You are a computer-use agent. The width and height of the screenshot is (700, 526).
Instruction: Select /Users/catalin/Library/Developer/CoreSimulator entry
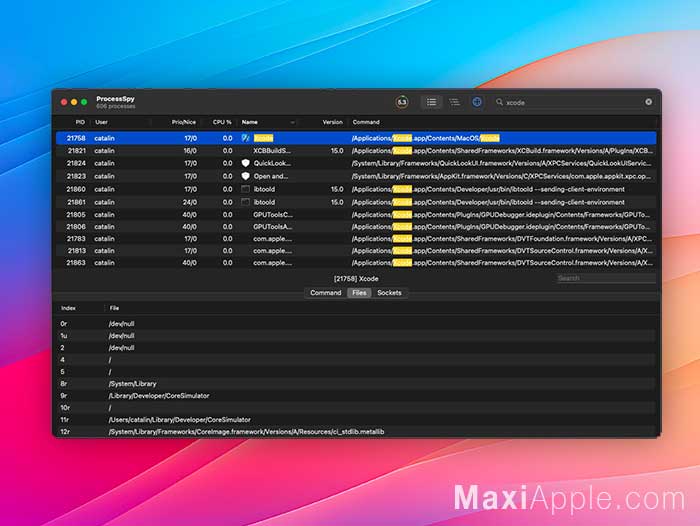coord(179,420)
